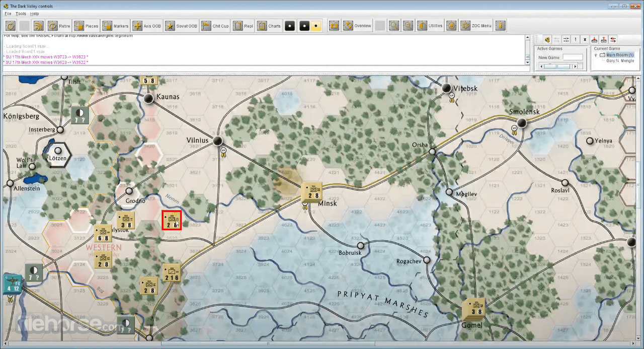Open the Chit Cup
The image size is (644, 349).
215,26
